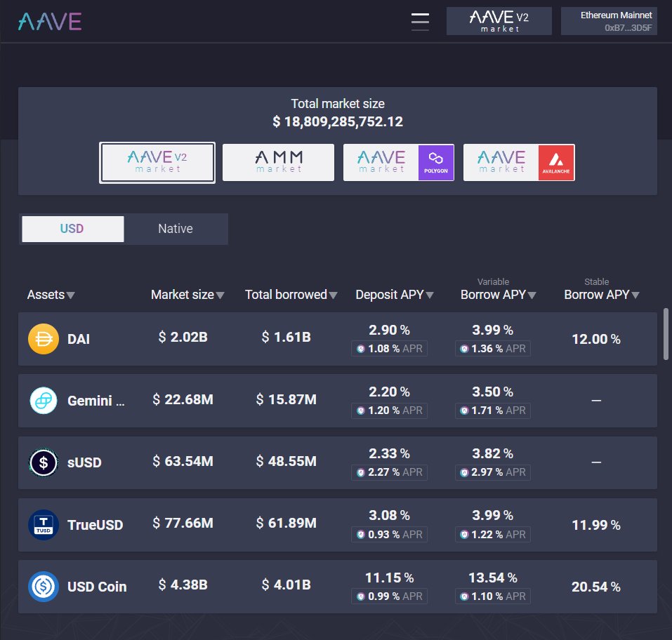This screenshot has width=672, height=640.
Task: Select the AAVE V2 market card
Action: click(x=157, y=162)
